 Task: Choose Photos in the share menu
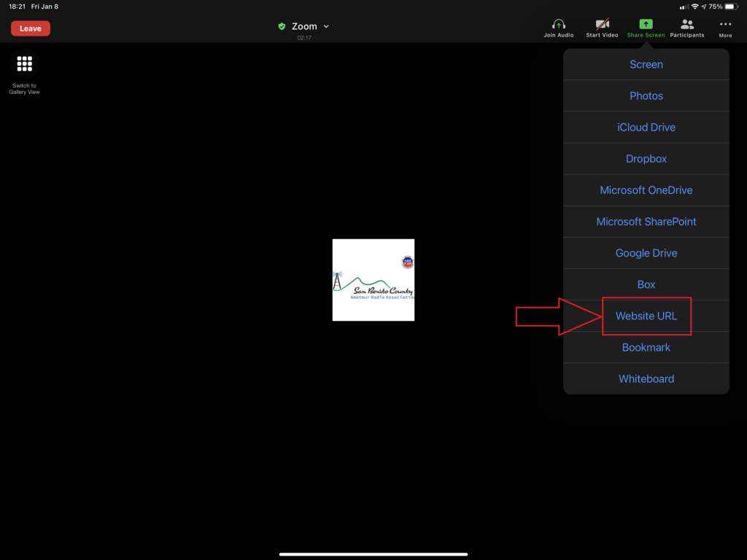[646, 96]
